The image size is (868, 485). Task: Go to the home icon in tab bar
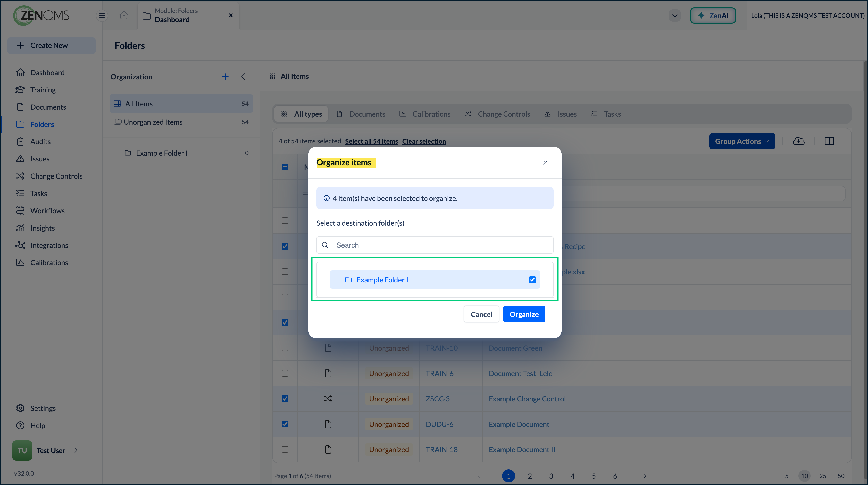click(x=124, y=15)
